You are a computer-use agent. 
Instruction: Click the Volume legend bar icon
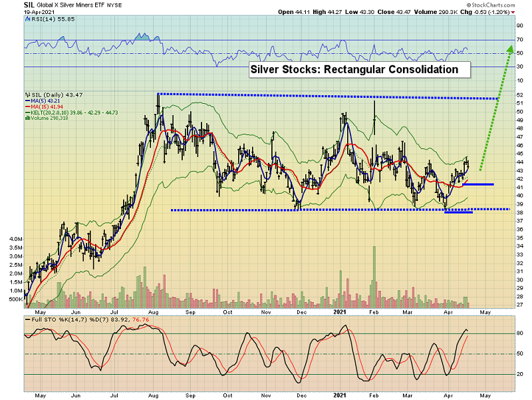point(27,119)
